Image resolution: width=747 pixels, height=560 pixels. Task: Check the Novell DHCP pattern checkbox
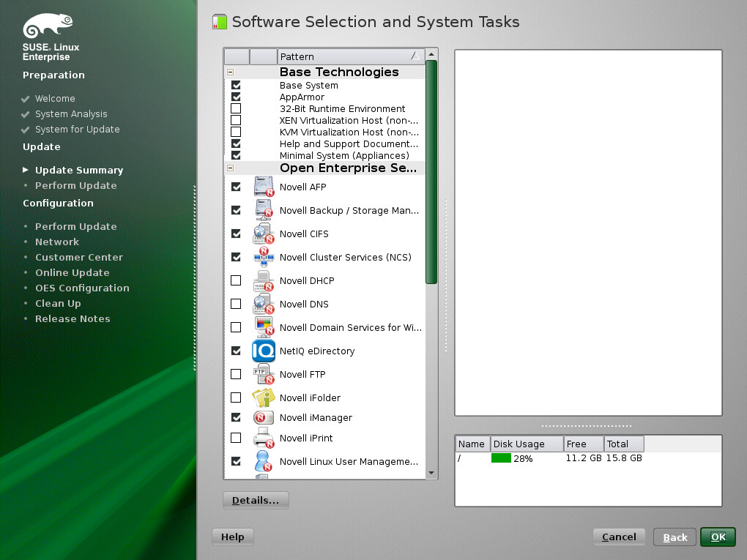[x=236, y=280]
